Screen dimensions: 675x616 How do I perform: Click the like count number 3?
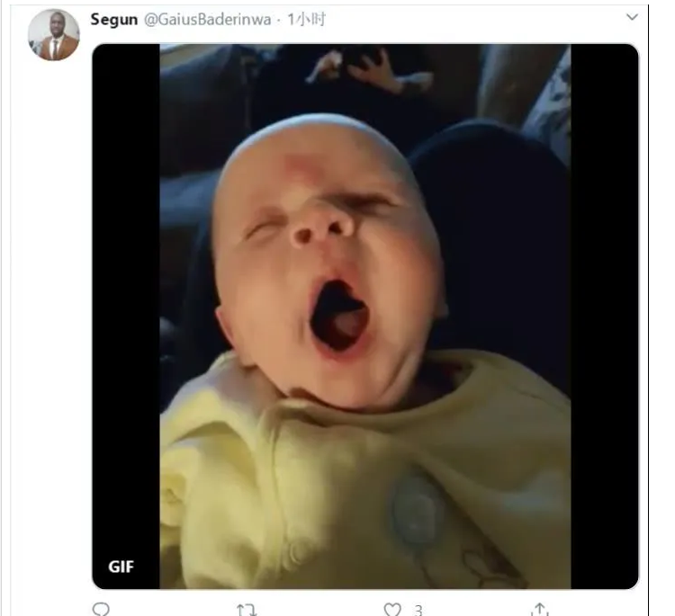[418, 611]
